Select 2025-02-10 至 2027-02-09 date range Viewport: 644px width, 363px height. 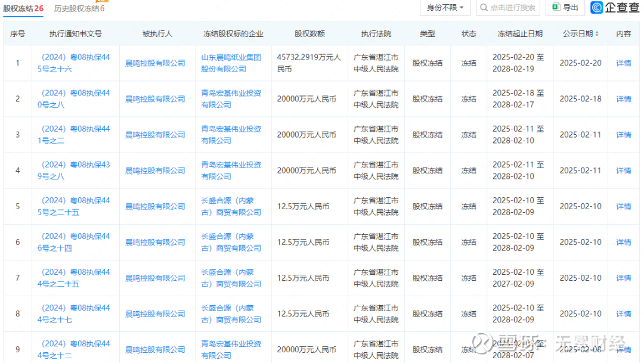[518, 278]
